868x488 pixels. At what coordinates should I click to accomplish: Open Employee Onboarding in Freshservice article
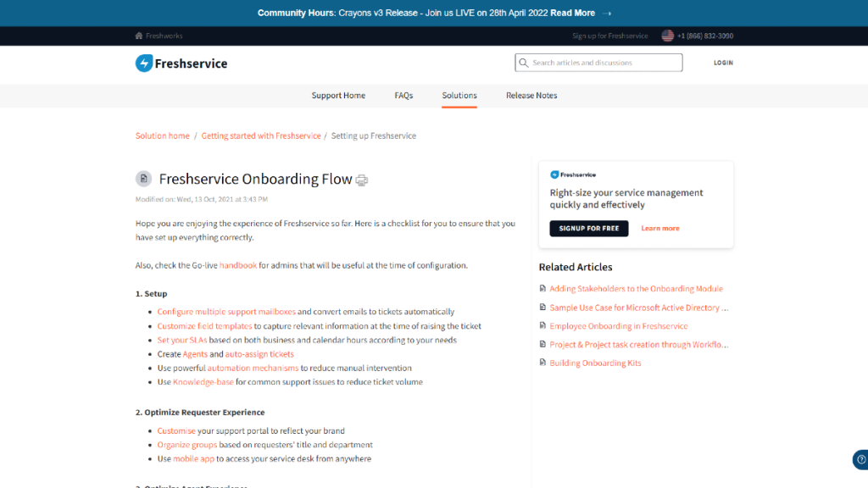[618, 326]
